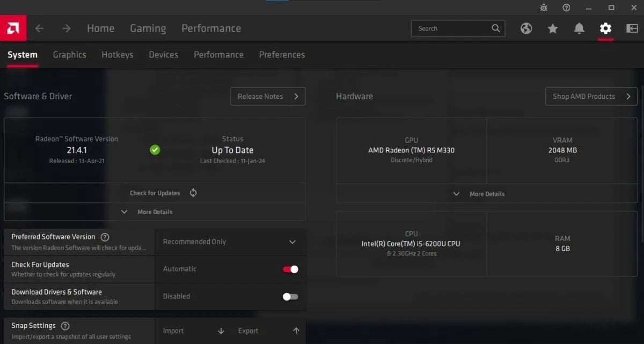The width and height of the screenshot is (644, 344).
Task: Click the green up-to-date checkmark icon
Action: [155, 150]
